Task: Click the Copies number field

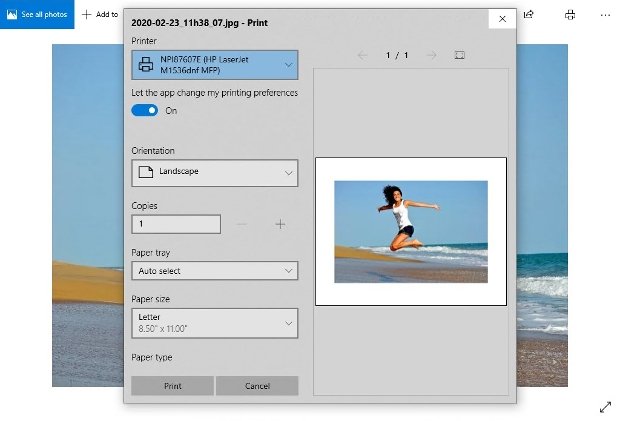Action: 176,224
